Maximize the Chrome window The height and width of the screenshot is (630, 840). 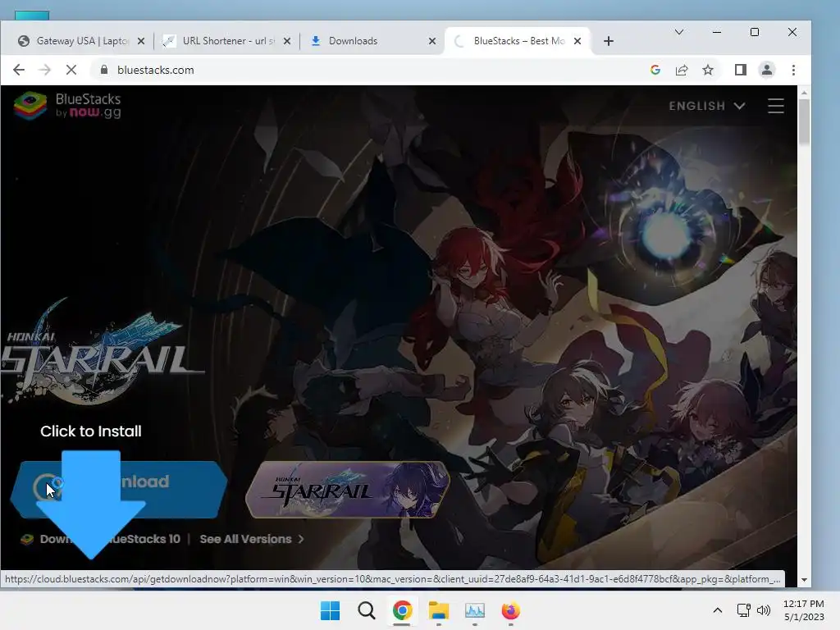755,32
